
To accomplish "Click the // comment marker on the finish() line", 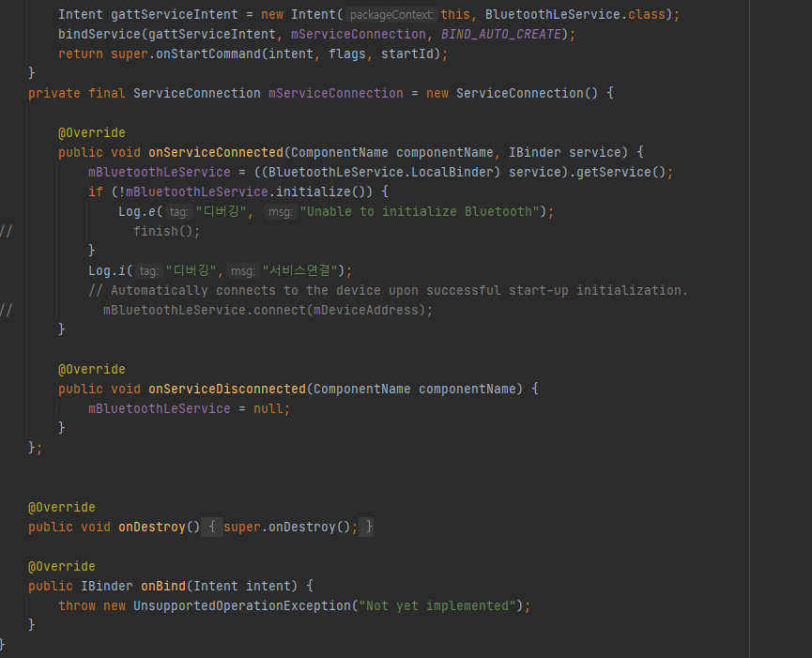I will (7, 231).
